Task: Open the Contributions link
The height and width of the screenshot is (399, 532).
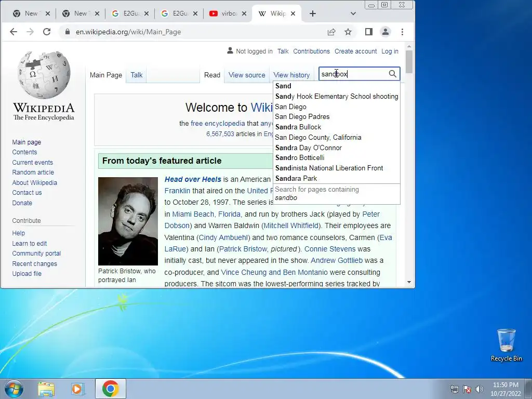Action: 311,51
